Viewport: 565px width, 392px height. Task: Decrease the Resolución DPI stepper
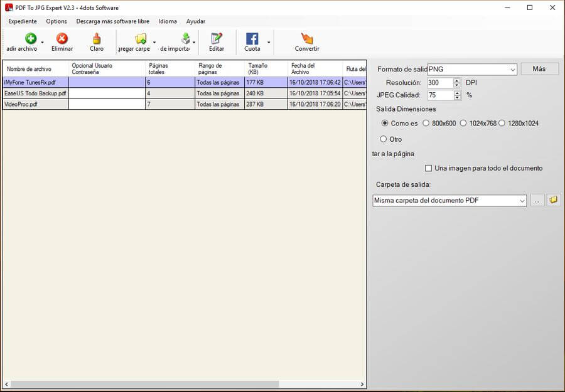[457, 85]
